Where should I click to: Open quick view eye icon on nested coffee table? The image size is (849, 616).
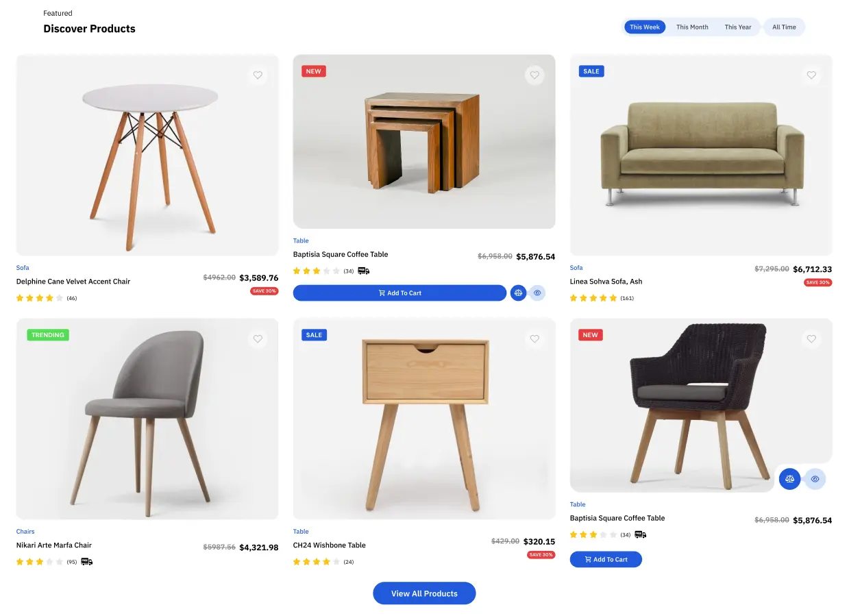click(x=537, y=293)
